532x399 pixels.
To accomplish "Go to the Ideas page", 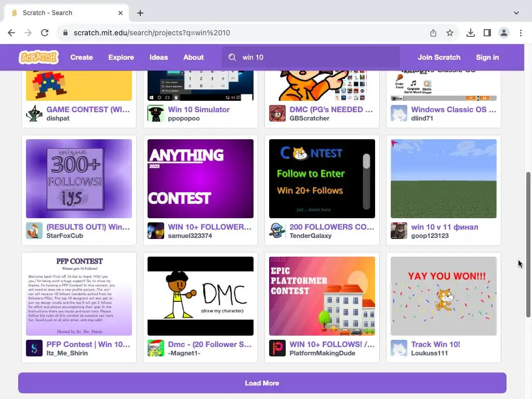I will 159,57.
